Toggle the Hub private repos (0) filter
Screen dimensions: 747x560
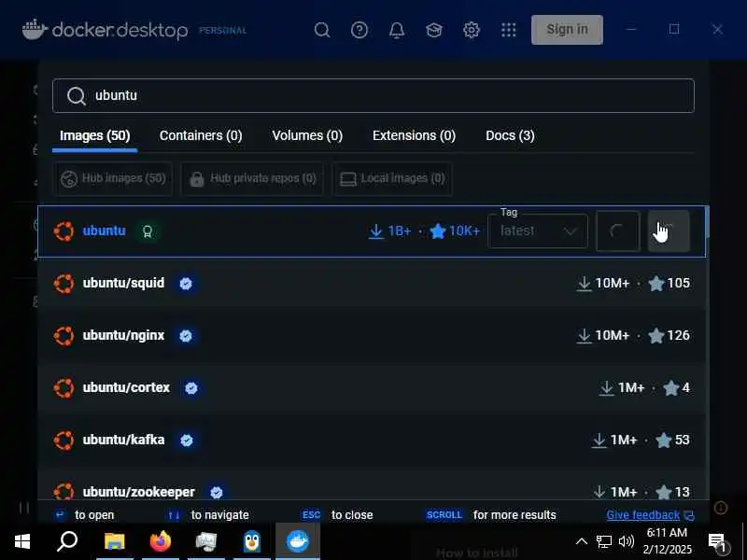[x=252, y=178]
